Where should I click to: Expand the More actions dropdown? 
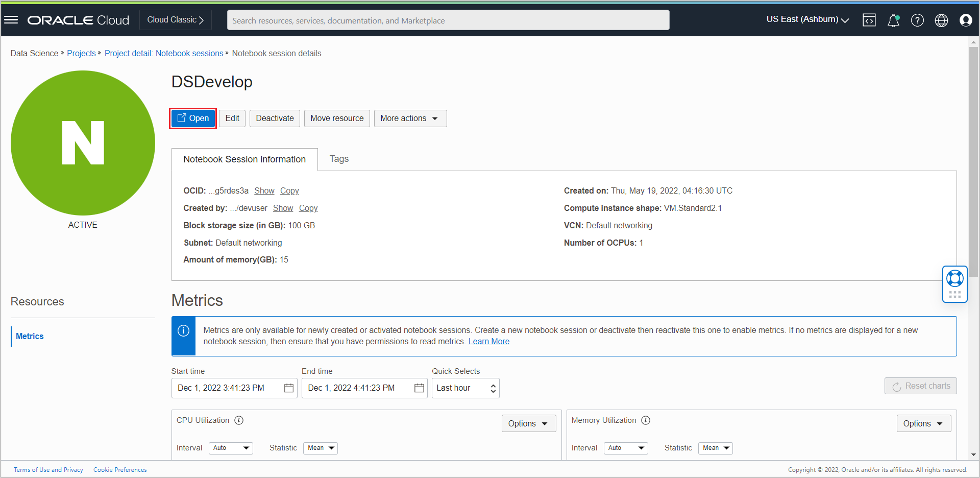tap(410, 118)
